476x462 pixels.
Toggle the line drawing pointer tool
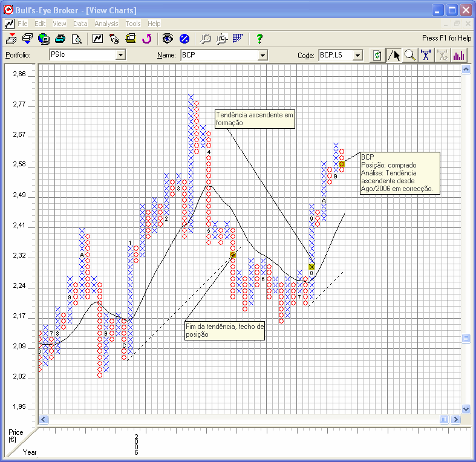(x=394, y=55)
